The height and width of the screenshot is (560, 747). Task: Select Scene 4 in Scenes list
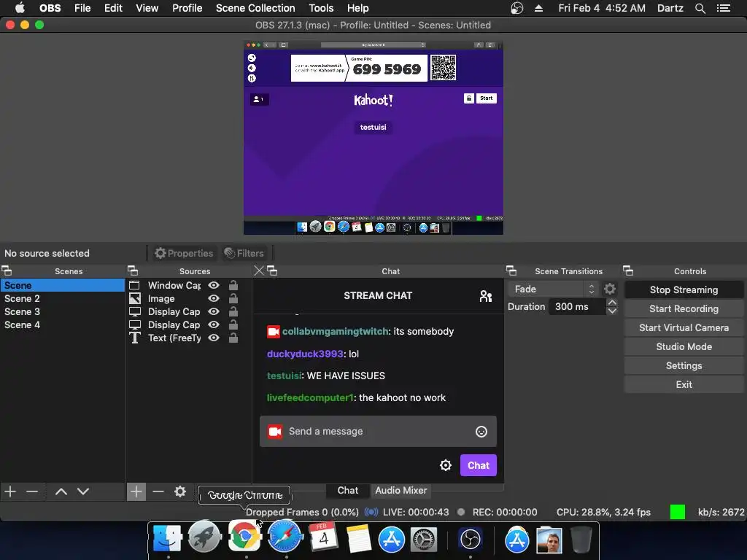[x=63, y=324]
